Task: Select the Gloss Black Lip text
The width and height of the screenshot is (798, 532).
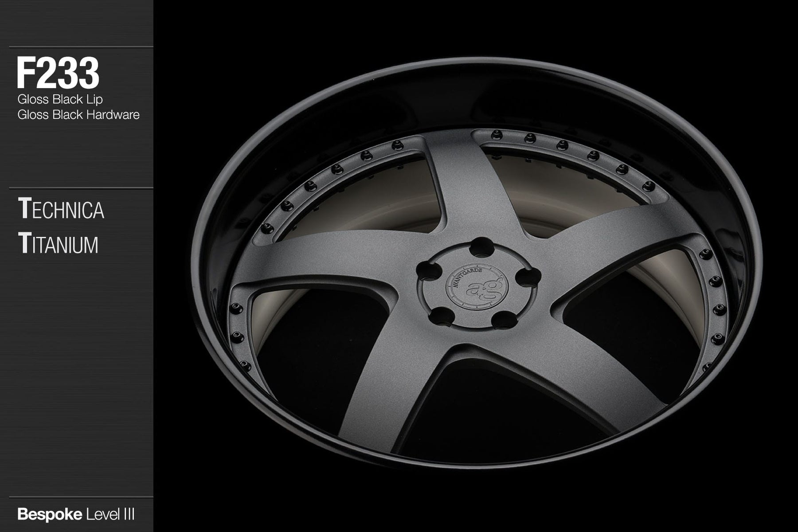Action: (x=60, y=99)
